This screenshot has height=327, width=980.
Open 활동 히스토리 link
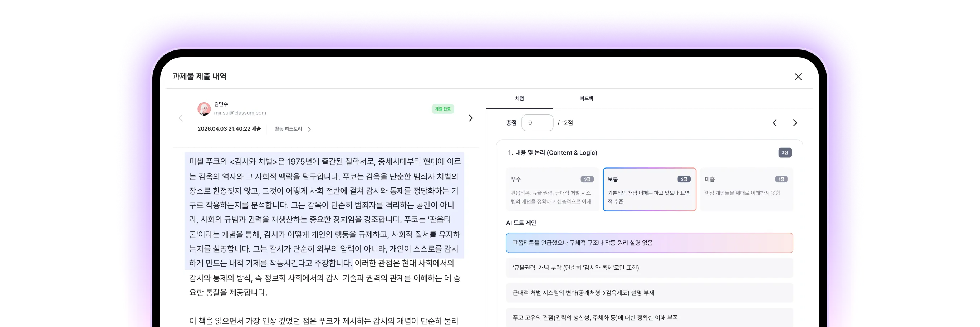[293, 129]
